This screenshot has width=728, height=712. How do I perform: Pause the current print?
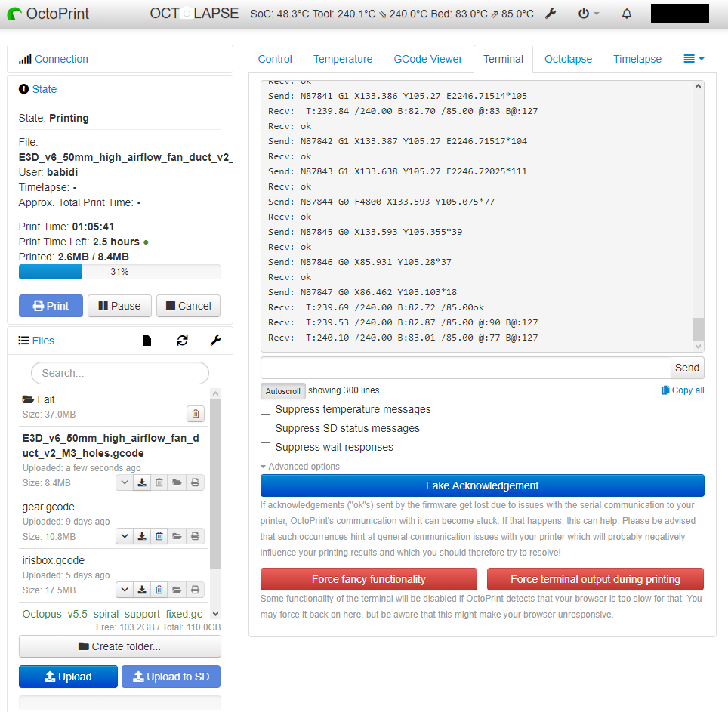click(119, 306)
